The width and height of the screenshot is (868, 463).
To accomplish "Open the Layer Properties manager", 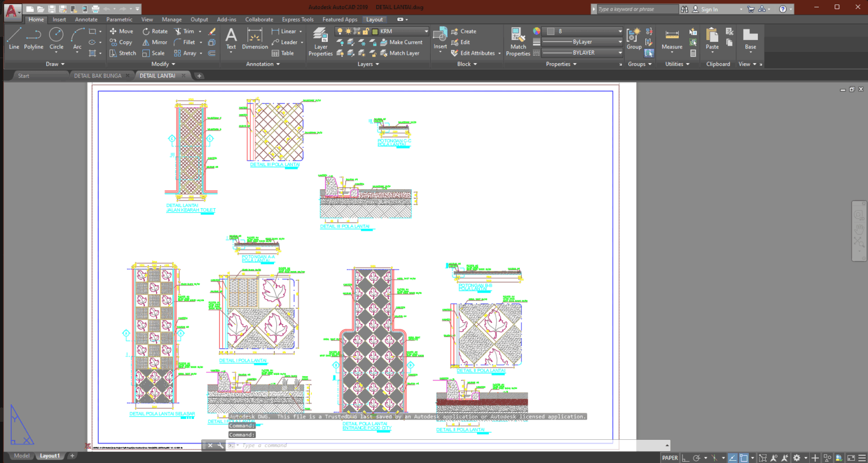I will 320,42.
